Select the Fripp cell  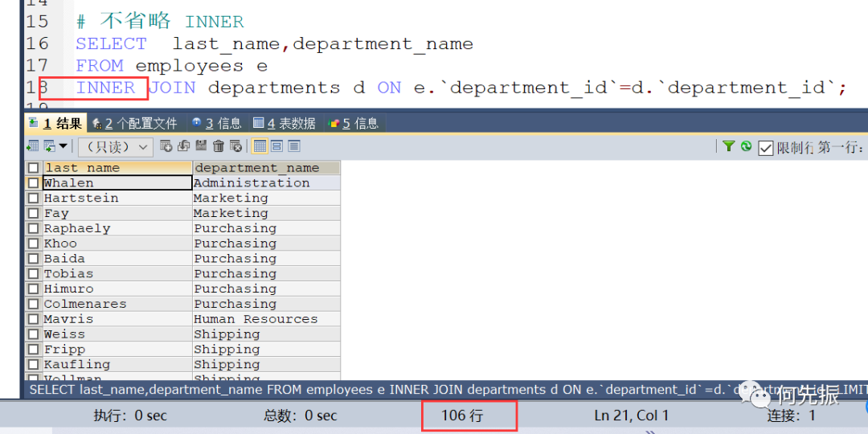(x=117, y=350)
